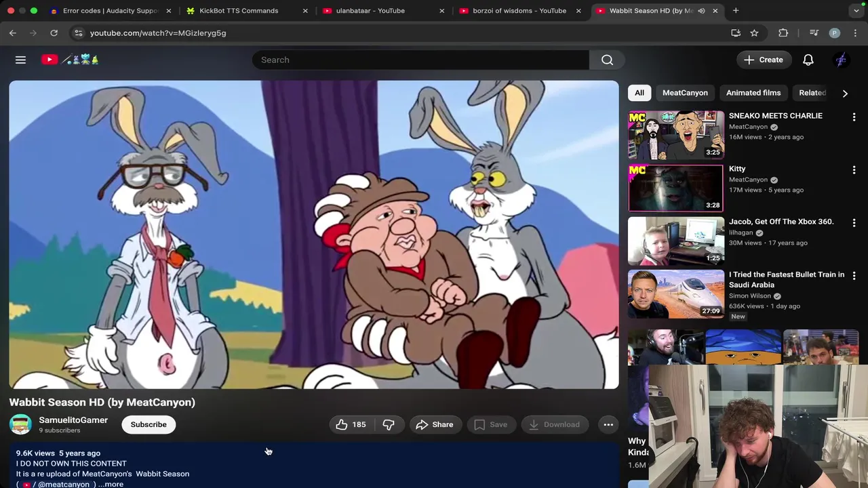Bookmark this page with star icon

coord(754,33)
